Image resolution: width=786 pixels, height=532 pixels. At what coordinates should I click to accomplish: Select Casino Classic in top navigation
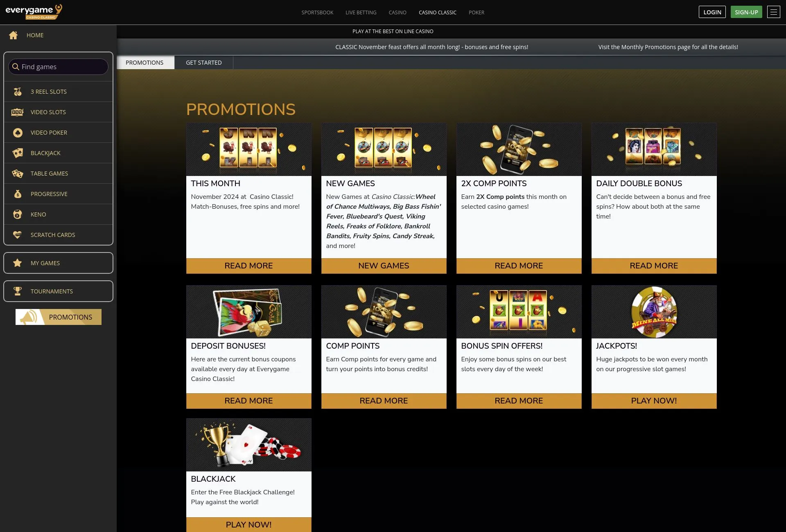[x=437, y=13]
